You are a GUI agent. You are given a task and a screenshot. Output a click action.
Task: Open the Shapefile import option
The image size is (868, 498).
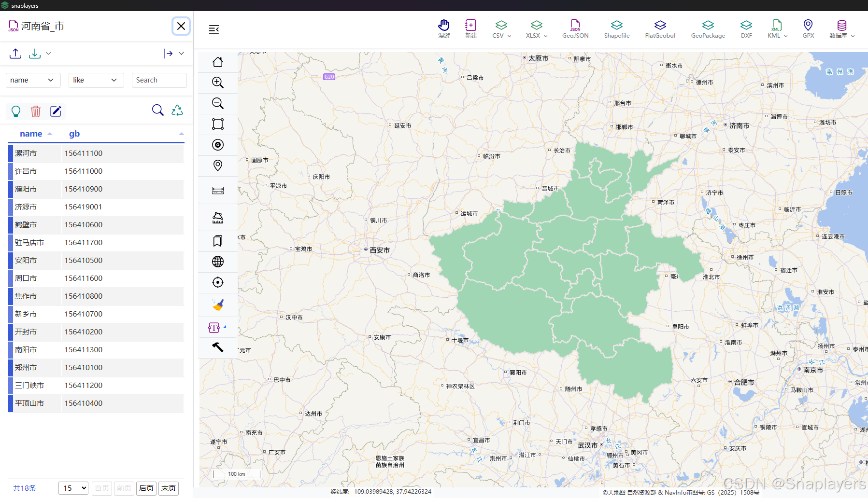pos(617,29)
